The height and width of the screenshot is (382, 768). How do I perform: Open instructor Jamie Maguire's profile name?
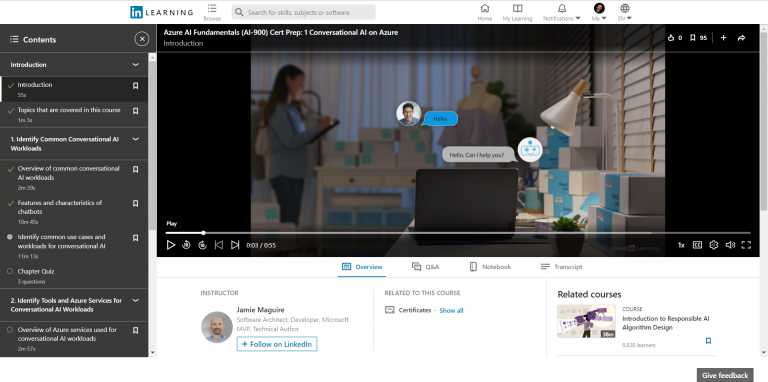[x=261, y=310]
